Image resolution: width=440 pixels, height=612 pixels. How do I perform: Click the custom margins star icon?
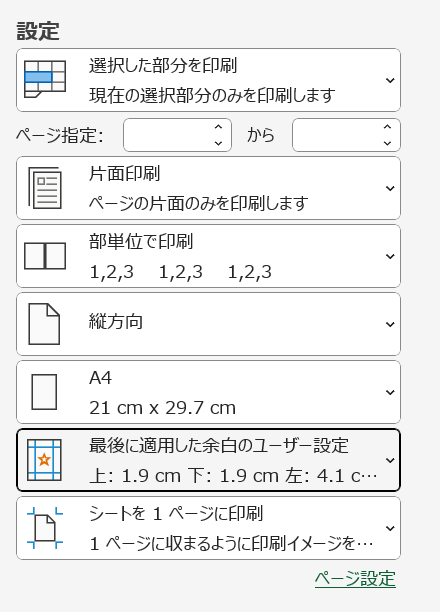pyautogui.click(x=44, y=460)
